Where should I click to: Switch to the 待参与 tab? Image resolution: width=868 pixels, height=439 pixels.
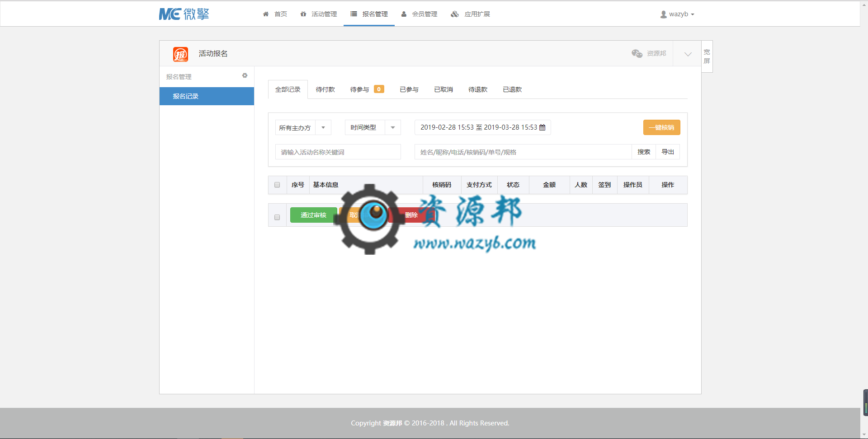pos(367,89)
